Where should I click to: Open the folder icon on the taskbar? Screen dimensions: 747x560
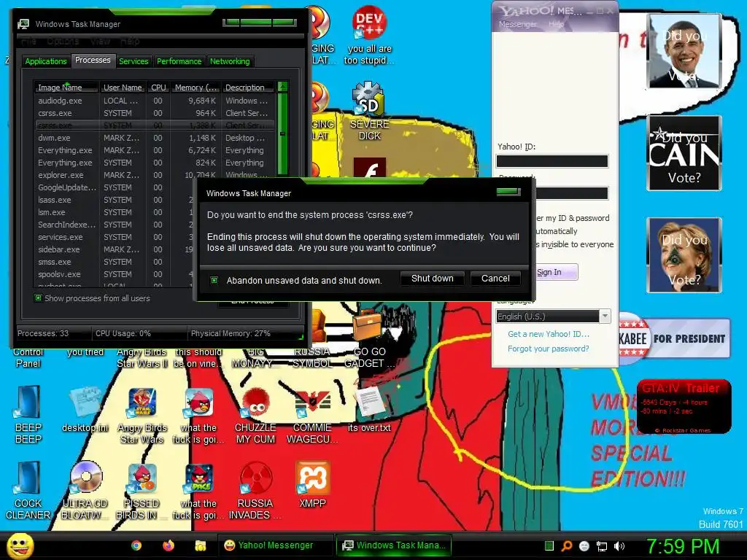point(200,545)
